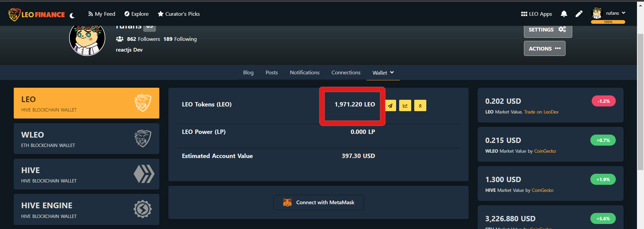This screenshot has width=644, height=229.
Task: Click the 0.000 LP value
Action: [363, 132]
